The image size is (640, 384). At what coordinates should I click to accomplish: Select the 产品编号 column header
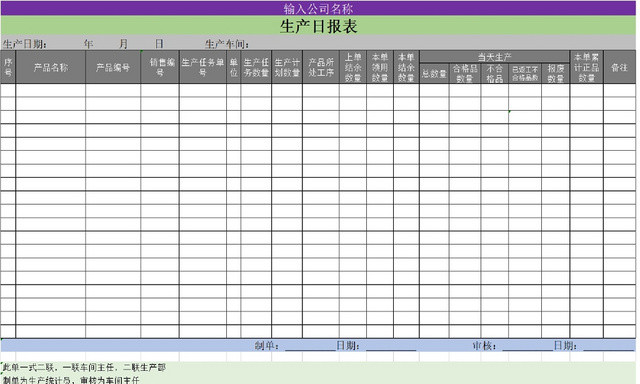(x=113, y=67)
